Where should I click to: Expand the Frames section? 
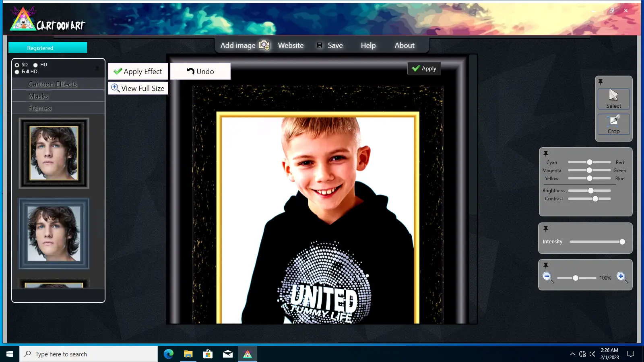click(x=58, y=108)
